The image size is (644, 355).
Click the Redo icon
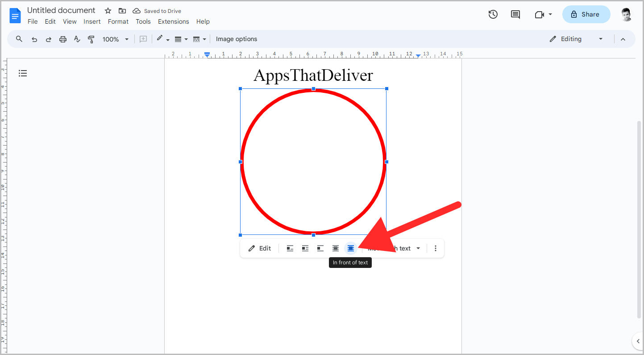(x=48, y=39)
